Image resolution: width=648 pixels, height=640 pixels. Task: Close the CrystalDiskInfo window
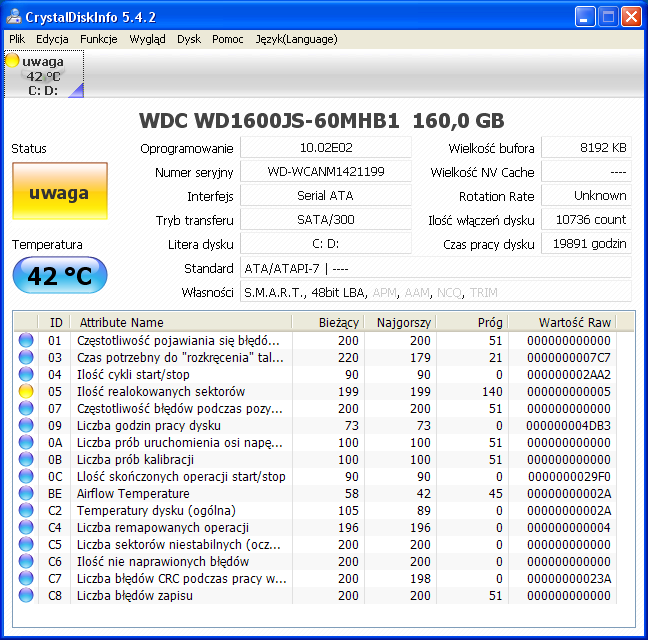[x=631, y=17]
